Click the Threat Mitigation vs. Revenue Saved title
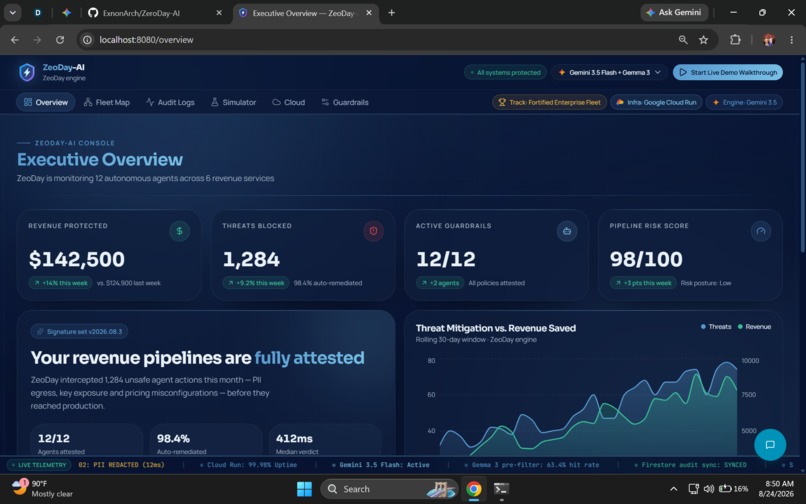The height and width of the screenshot is (504, 806). click(496, 328)
